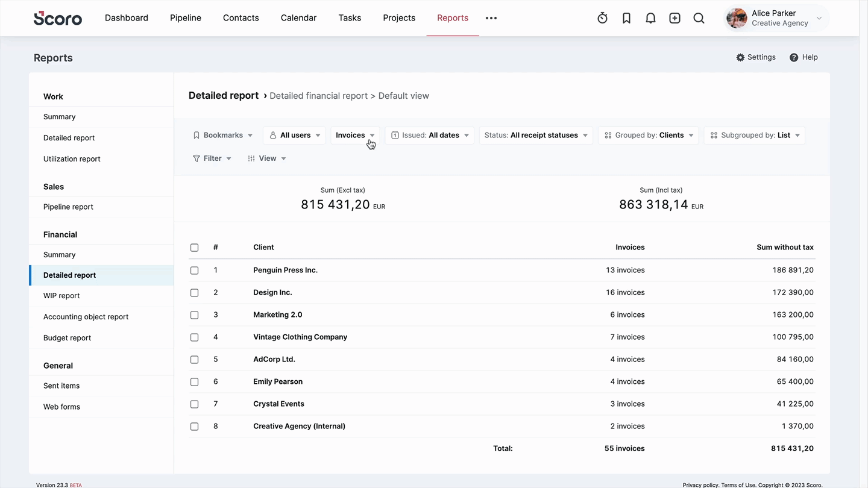
Task: Open the Emily Pearson client
Action: (278, 382)
